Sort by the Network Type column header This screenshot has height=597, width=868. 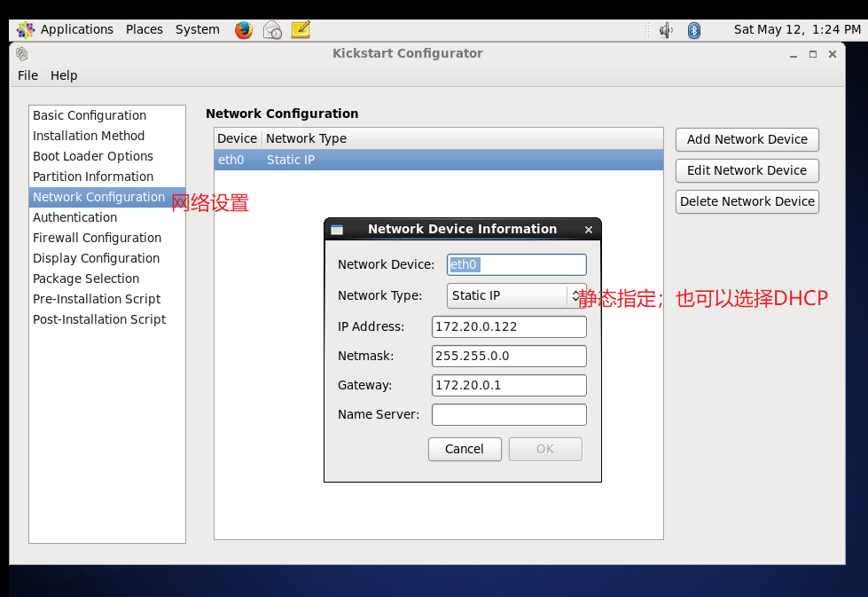[462, 138]
